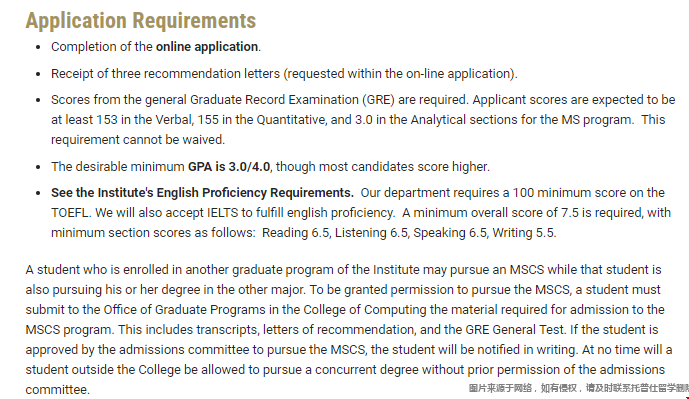Click the bullet before The desirable minimum GPA
689x399 pixels.
pyautogui.click(x=38, y=167)
